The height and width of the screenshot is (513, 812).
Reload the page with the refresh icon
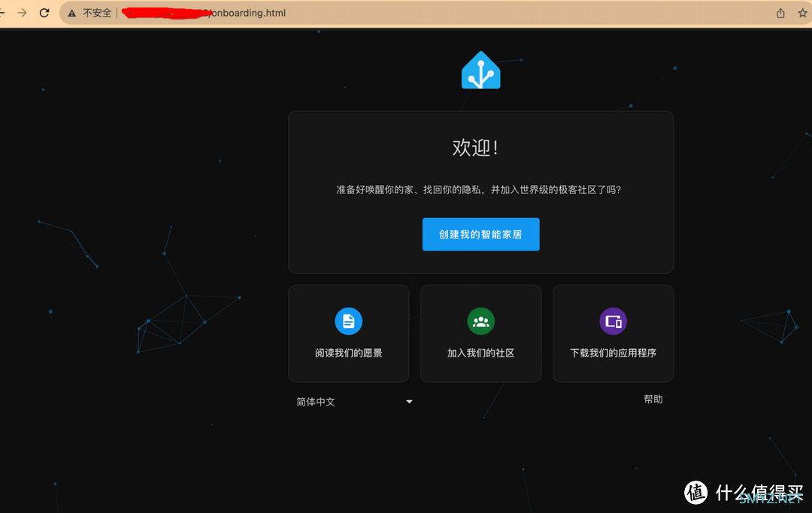[44, 13]
